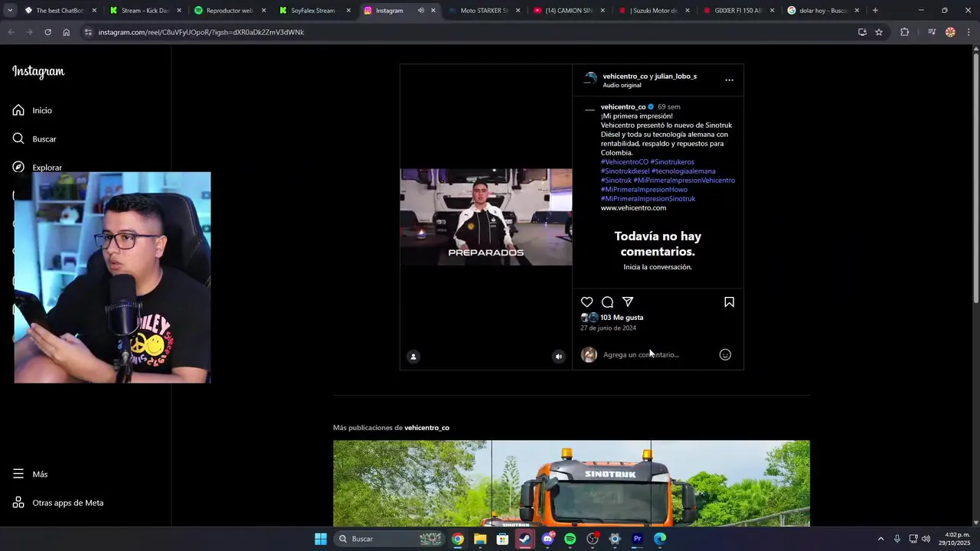
Task: Switch to 'Stream - Kick' tab
Action: tap(145, 11)
